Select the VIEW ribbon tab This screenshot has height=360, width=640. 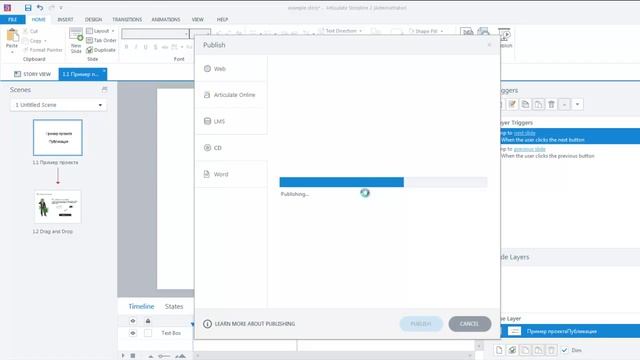tap(198, 19)
